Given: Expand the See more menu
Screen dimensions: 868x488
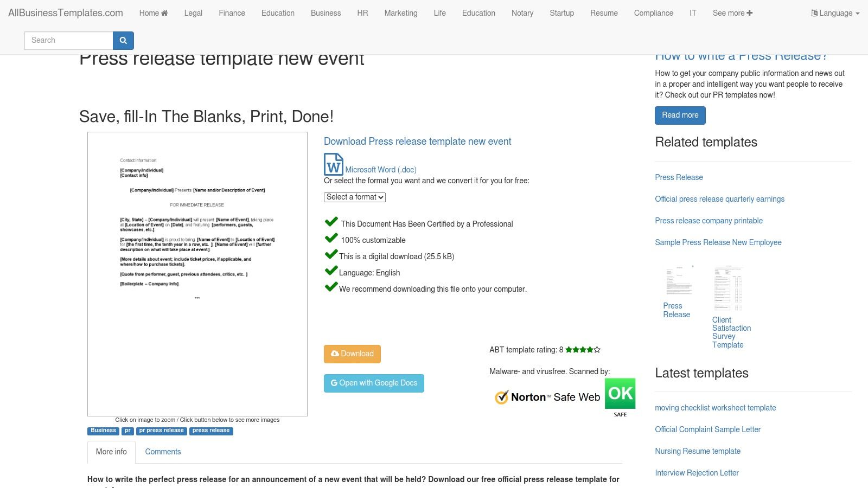Looking at the screenshot, I should click(x=732, y=13).
